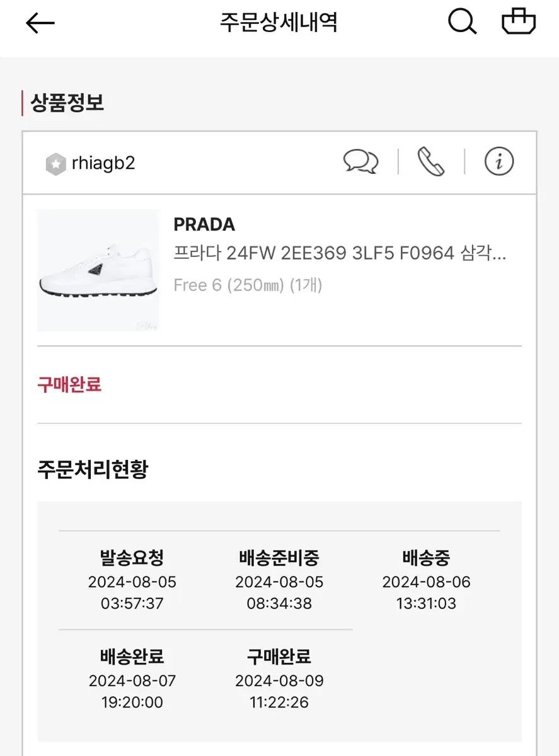Tap the 주문처리현황 heading

(x=93, y=469)
